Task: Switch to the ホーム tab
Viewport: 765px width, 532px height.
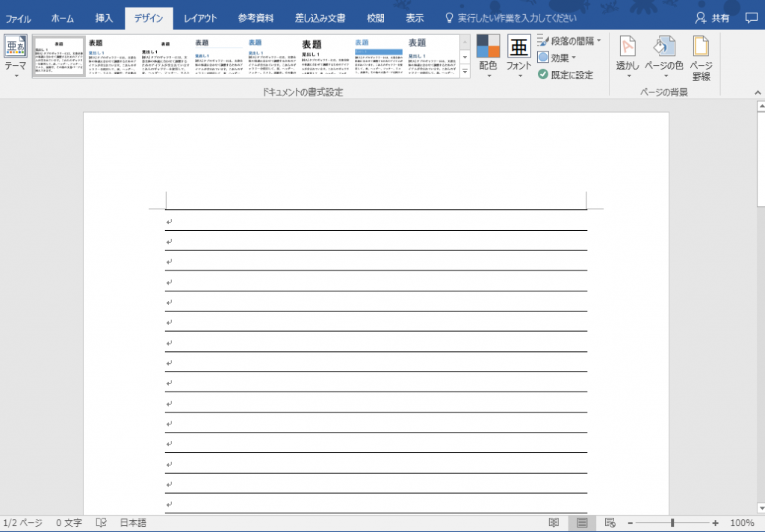Action: coord(63,19)
